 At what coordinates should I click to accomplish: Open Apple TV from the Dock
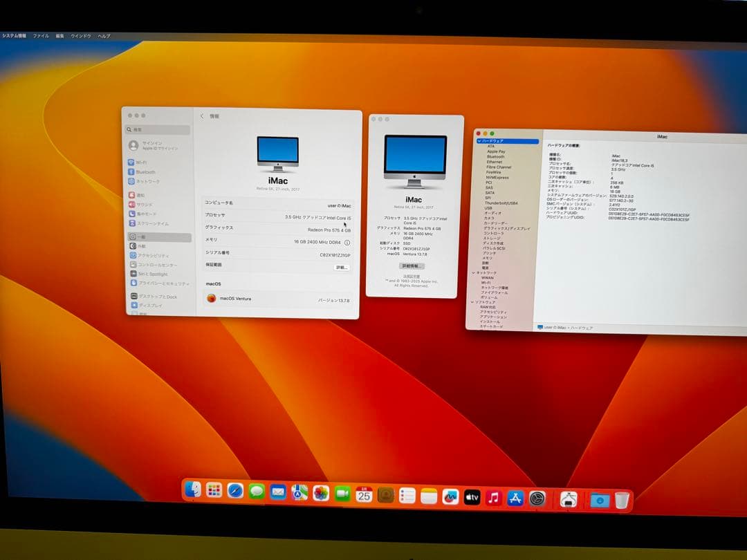click(x=472, y=498)
